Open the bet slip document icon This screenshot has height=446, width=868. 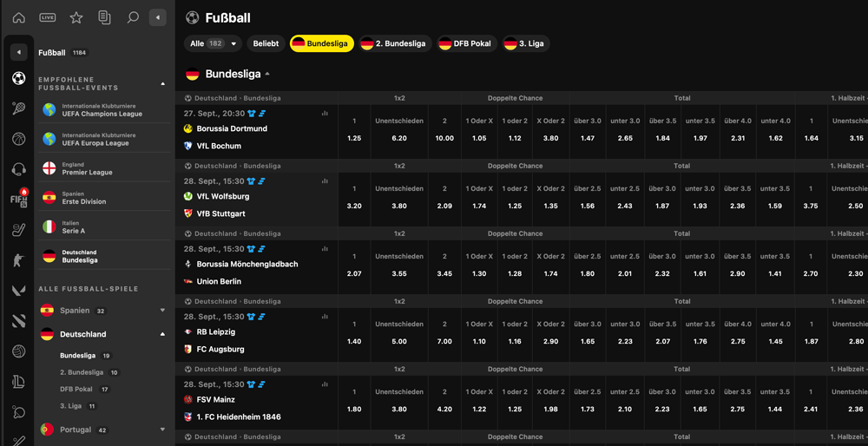[x=104, y=17]
